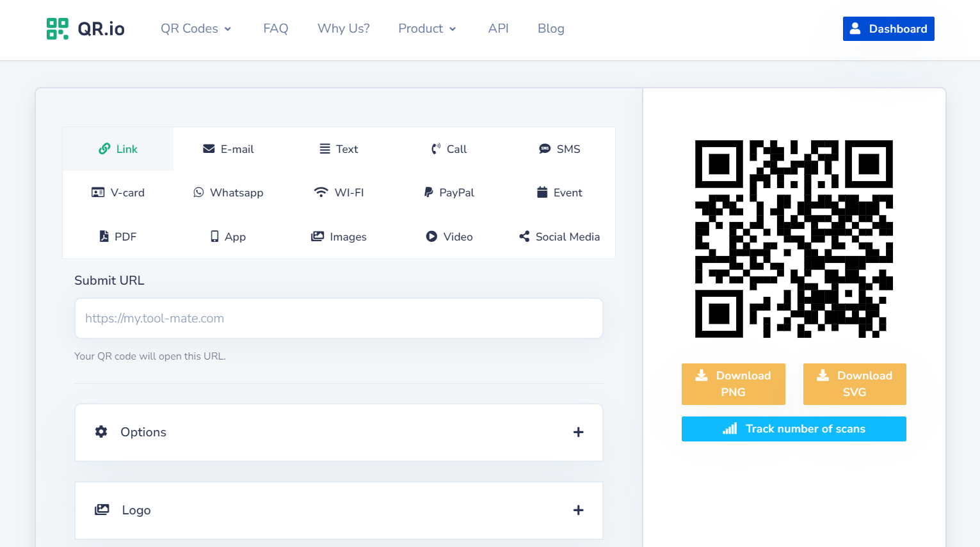This screenshot has width=980, height=547.
Task: Click the QR.io logo
Action: point(85,28)
